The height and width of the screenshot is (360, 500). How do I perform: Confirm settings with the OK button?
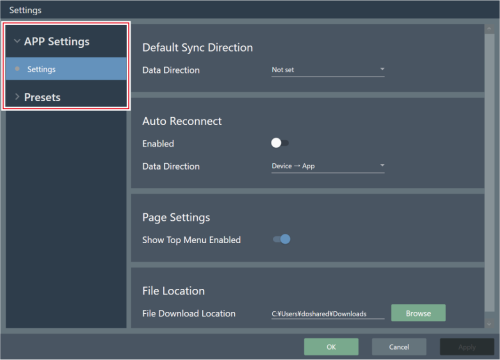[331, 347]
